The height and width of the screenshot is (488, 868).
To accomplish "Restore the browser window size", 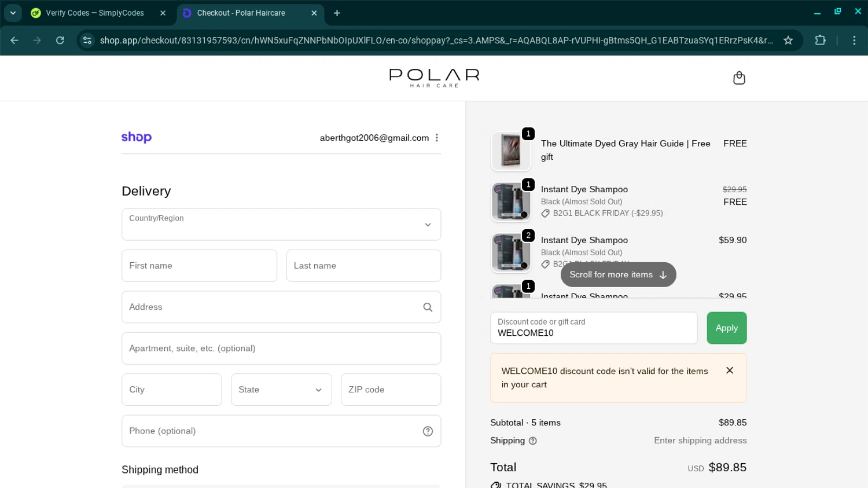I will click(x=837, y=12).
